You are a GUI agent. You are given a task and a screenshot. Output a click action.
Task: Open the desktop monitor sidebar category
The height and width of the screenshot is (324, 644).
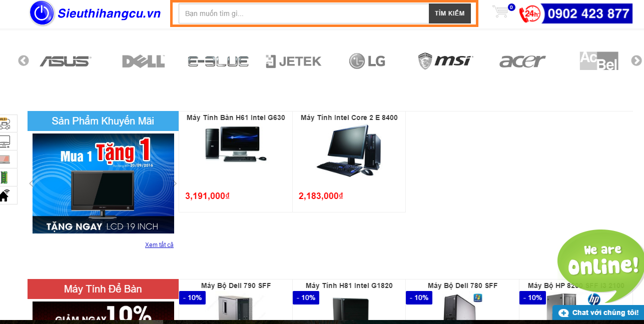pyautogui.click(x=6, y=141)
